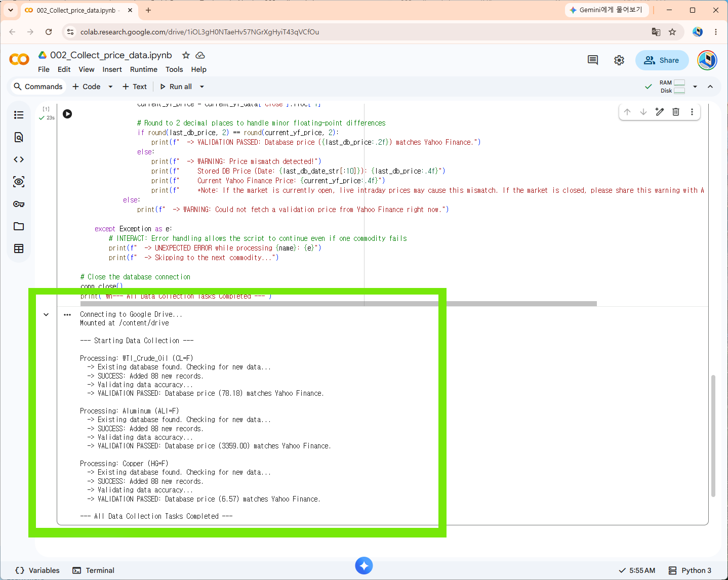Collapse the cell output section
The width and height of the screenshot is (728, 580).
pyautogui.click(x=46, y=315)
